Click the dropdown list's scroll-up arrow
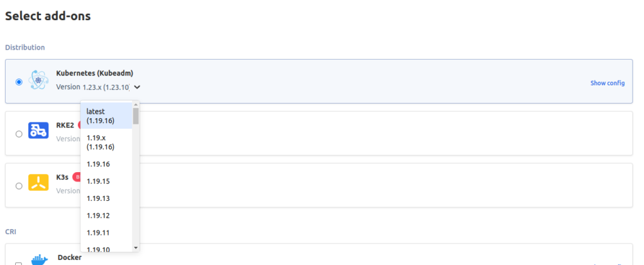This screenshot has width=644, height=265. tap(136, 105)
